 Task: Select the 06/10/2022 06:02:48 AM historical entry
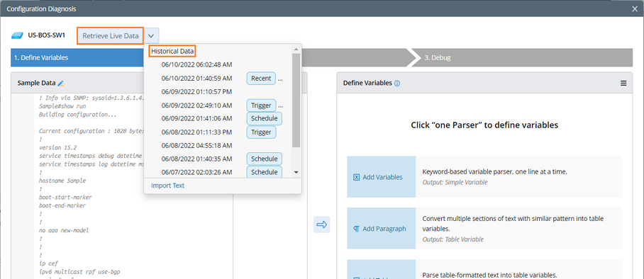click(196, 65)
